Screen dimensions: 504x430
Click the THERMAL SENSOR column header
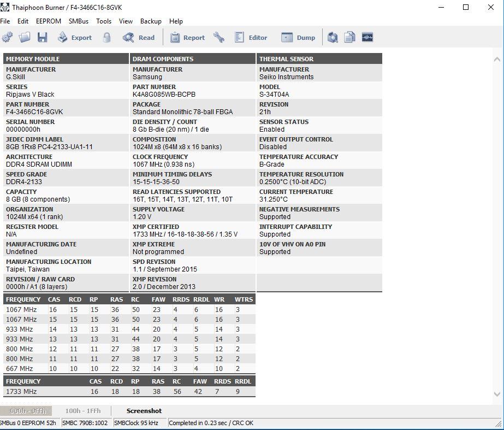point(319,59)
